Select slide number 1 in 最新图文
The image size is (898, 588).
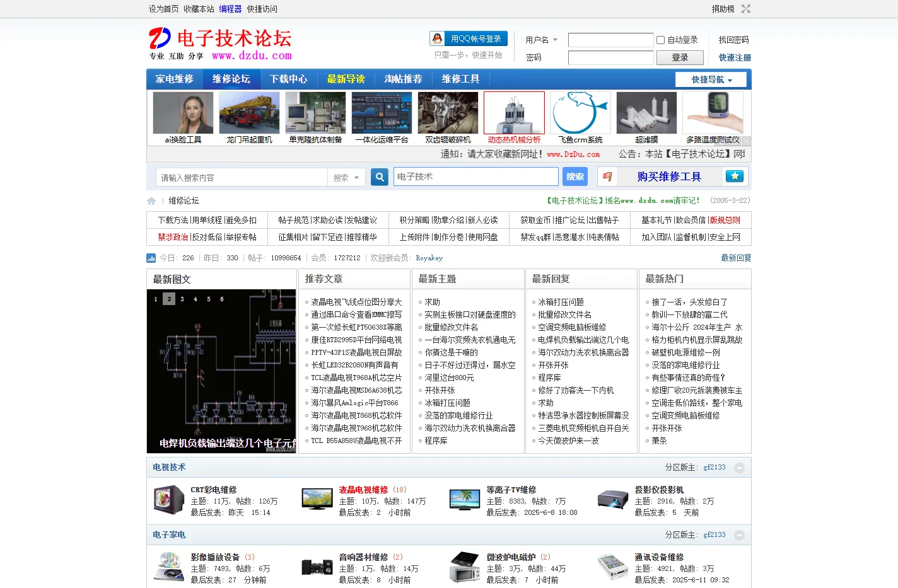tap(156, 299)
